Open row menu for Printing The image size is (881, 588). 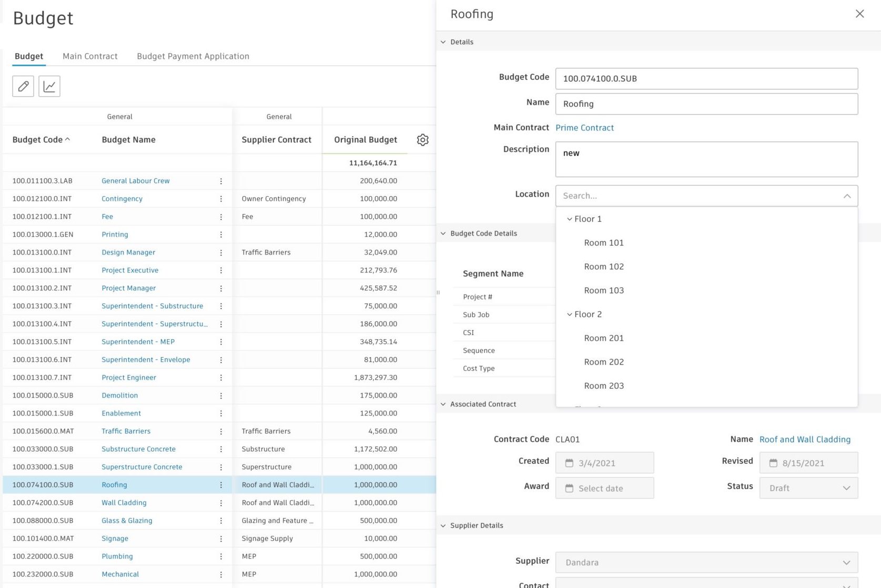[221, 235]
